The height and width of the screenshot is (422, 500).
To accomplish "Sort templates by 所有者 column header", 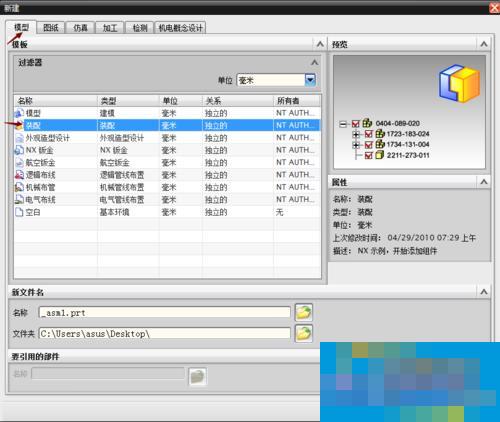I will [297, 101].
